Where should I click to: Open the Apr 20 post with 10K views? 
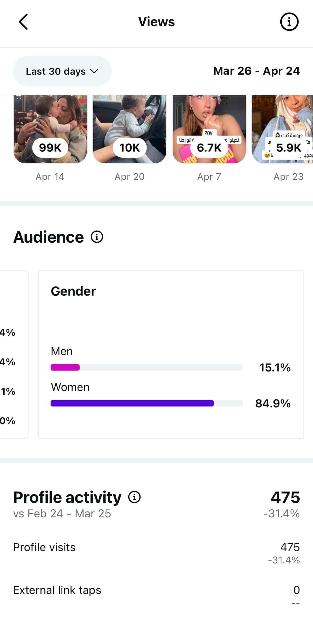coord(130,129)
